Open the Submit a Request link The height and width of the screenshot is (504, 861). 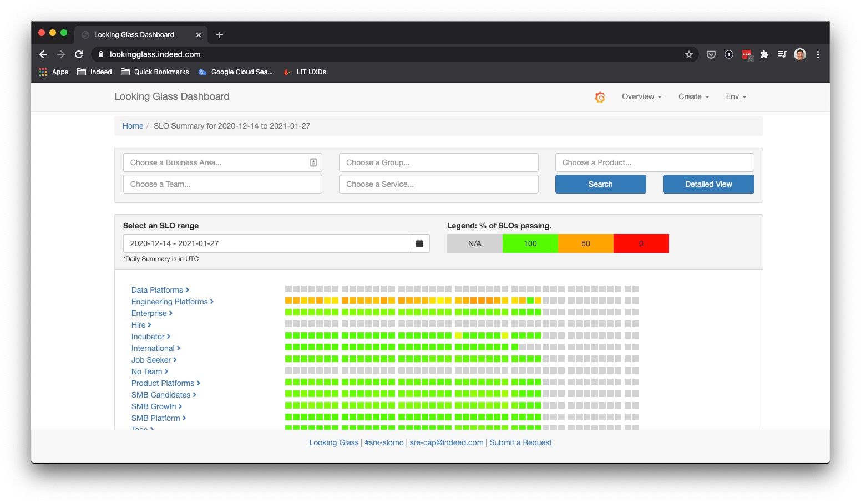click(x=520, y=442)
